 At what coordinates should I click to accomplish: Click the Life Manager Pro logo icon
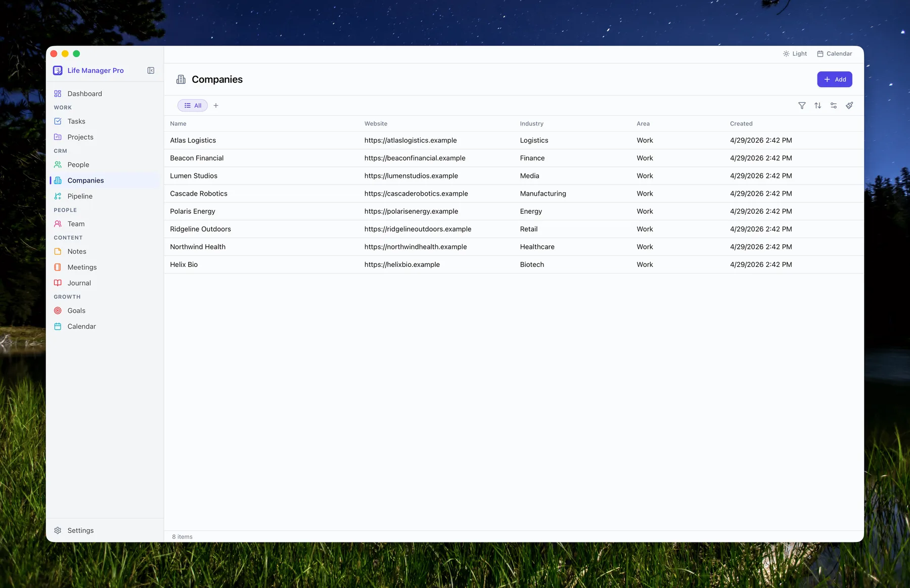(58, 70)
